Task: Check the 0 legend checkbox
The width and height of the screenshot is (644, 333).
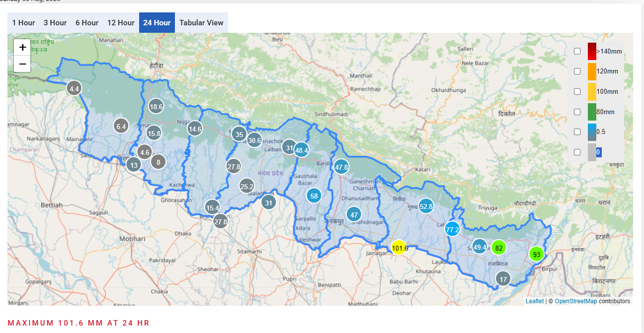Action: click(x=577, y=152)
